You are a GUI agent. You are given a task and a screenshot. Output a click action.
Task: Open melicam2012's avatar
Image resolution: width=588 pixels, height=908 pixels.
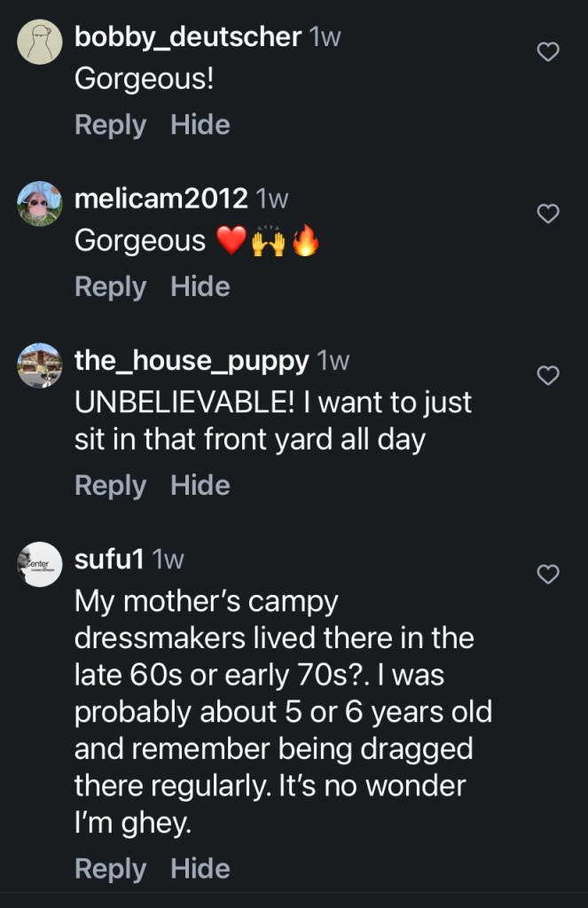coord(40,204)
